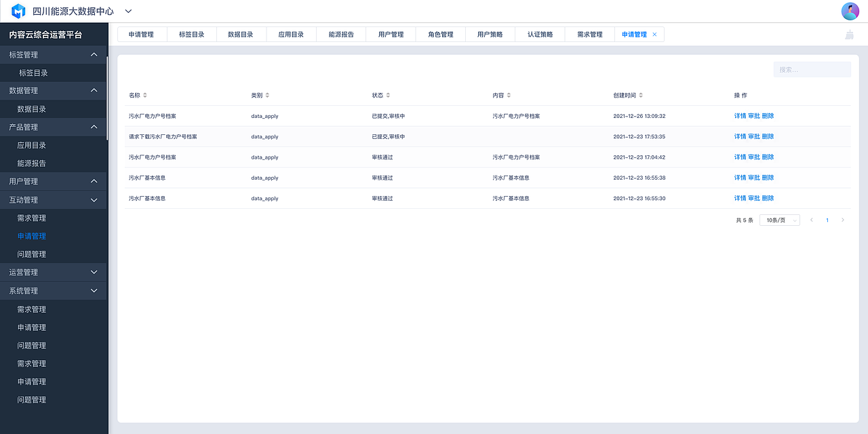Sort the 状态 column by its sort icon
Image resolution: width=868 pixels, height=434 pixels.
click(387, 95)
